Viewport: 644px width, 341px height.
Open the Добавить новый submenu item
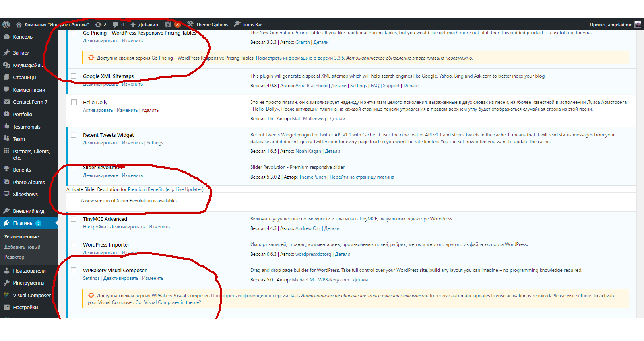point(22,247)
